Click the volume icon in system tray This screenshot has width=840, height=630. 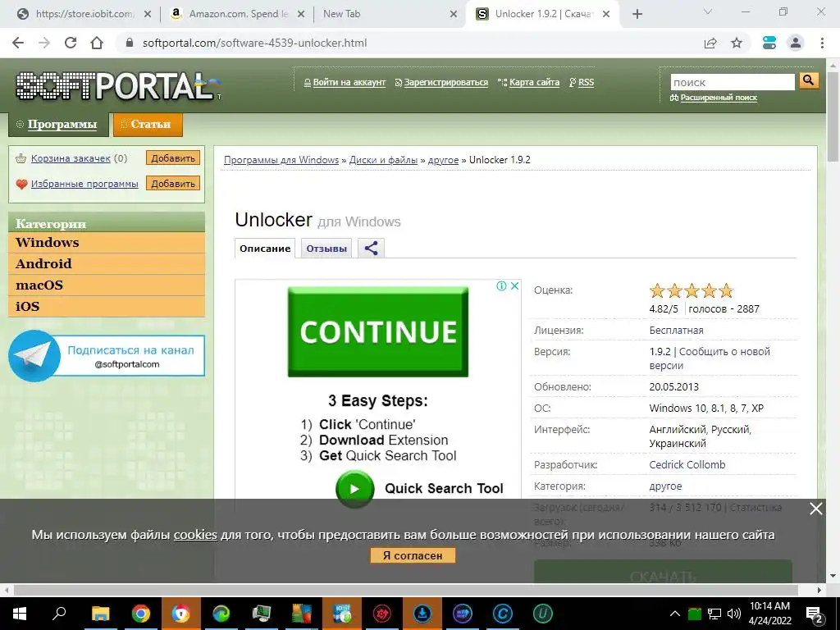tap(734, 614)
